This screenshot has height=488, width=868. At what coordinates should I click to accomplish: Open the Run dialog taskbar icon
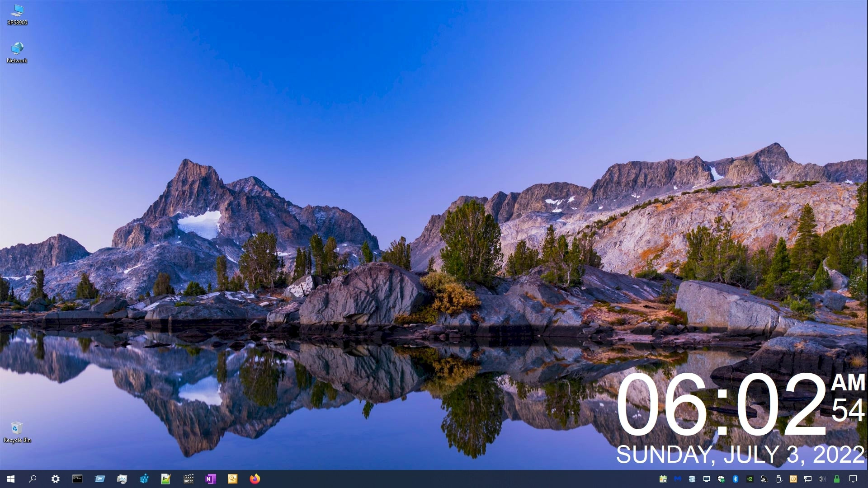point(99,479)
